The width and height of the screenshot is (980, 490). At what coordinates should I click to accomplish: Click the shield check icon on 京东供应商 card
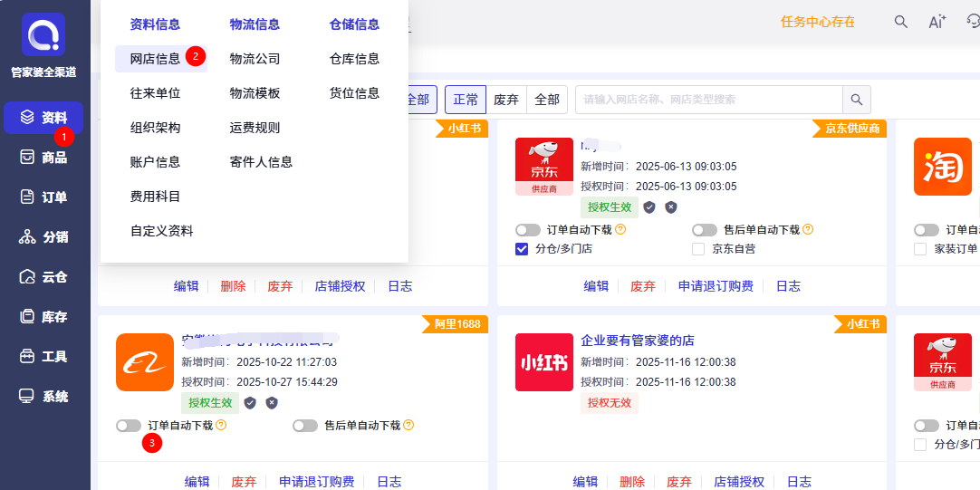(x=649, y=207)
